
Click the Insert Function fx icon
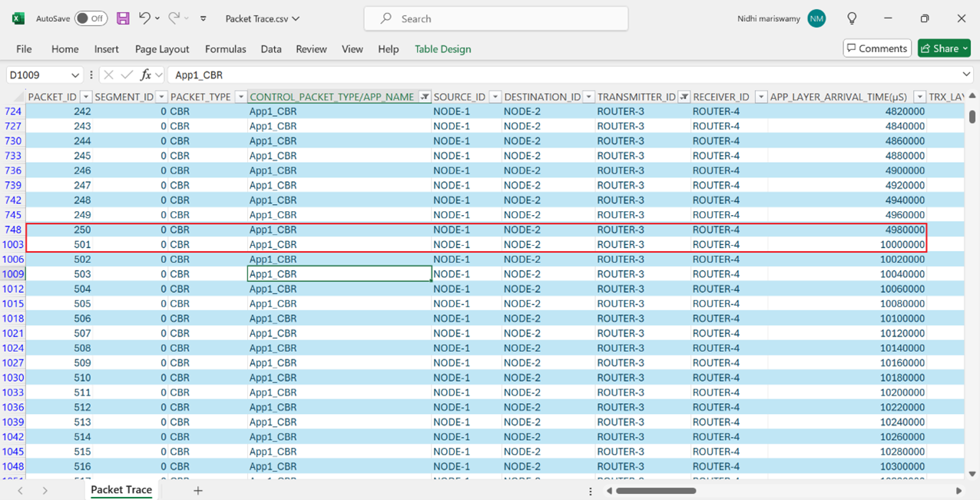click(x=145, y=75)
